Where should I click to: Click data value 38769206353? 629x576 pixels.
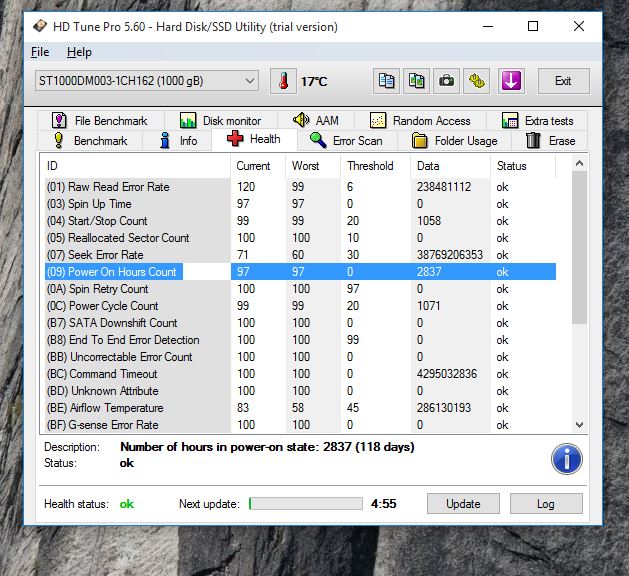click(x=450, y=255)
